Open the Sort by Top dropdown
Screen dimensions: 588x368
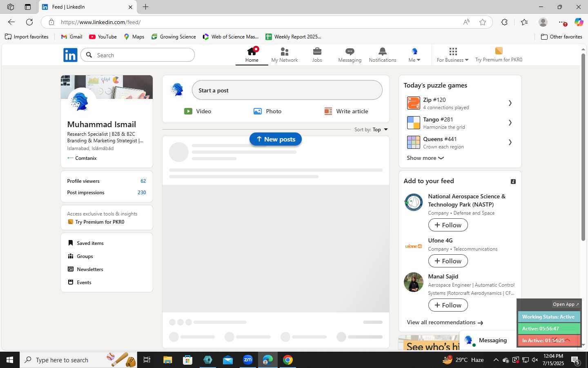pos(371,130)
